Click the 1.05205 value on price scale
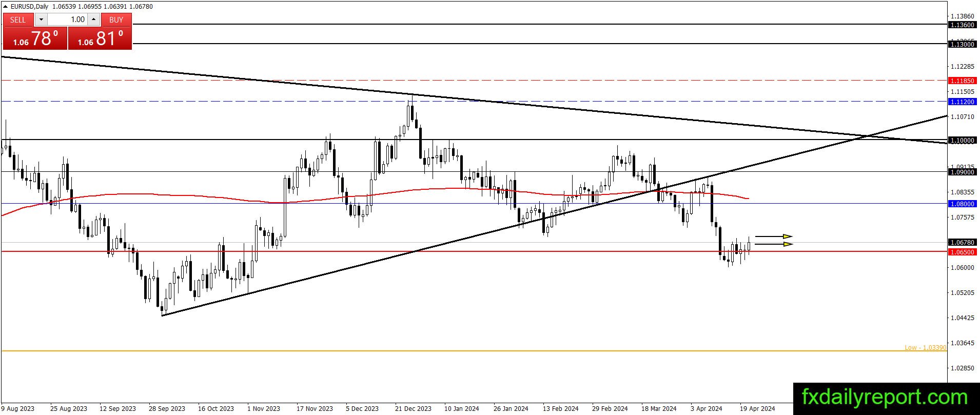The height and width of the screenshot is (415, 980). click(962, 293)
